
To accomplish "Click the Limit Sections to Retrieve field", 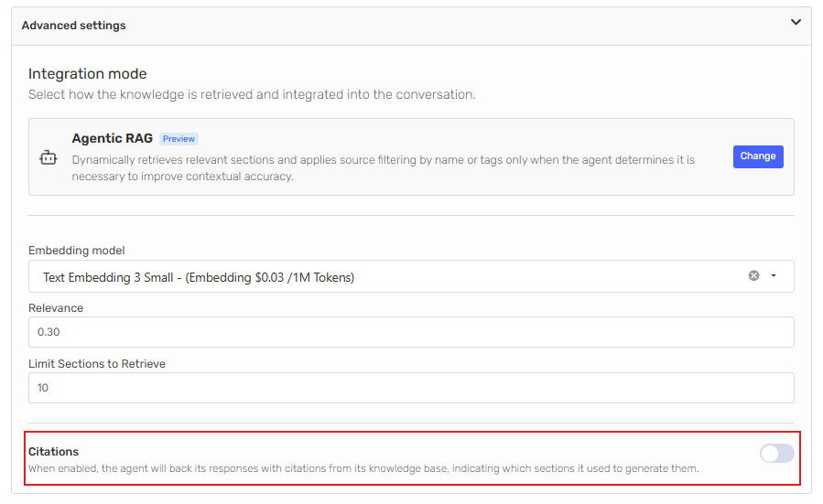I will coord(411,388).
